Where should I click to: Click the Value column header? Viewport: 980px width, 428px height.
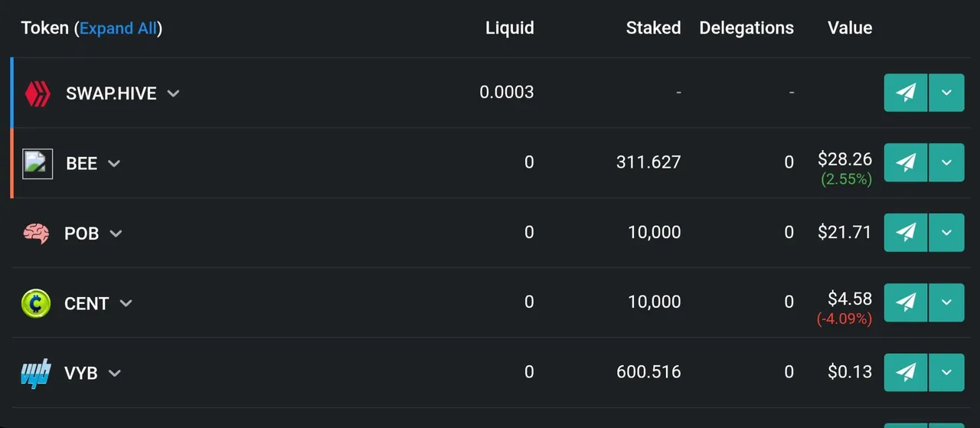[x=850, y=28]
